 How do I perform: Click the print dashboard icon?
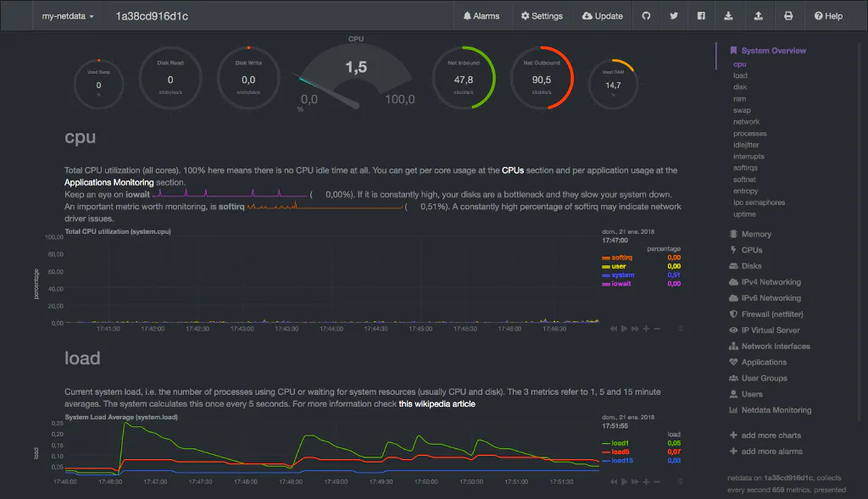coord(788,16)
